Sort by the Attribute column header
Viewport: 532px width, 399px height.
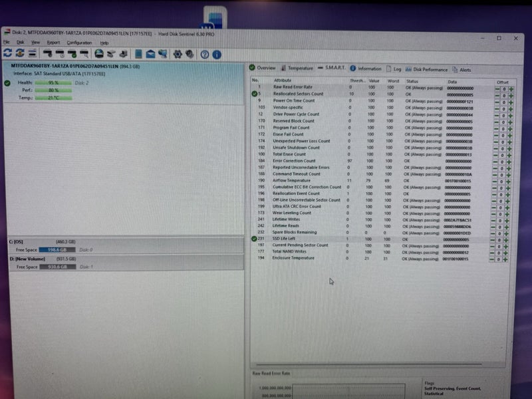[282, 80]
